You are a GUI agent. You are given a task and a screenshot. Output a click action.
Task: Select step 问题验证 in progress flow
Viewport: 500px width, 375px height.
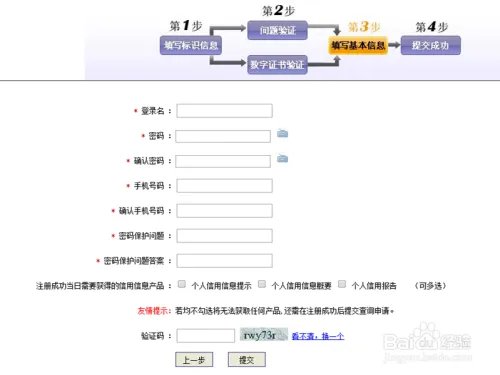[x=277, y=30]
